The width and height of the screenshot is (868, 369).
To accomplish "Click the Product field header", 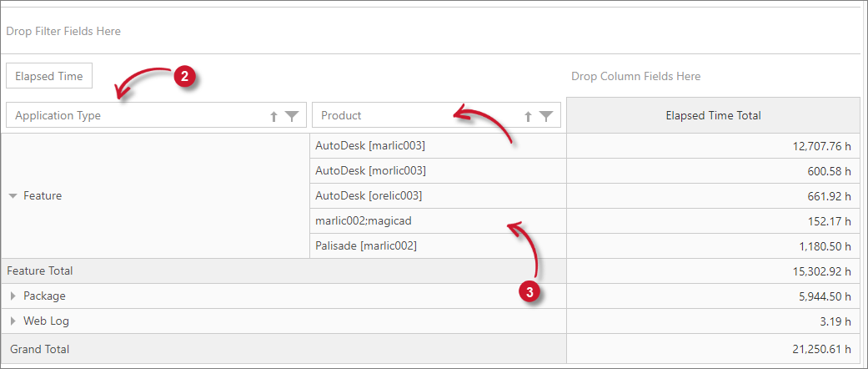I will point(436,115).
